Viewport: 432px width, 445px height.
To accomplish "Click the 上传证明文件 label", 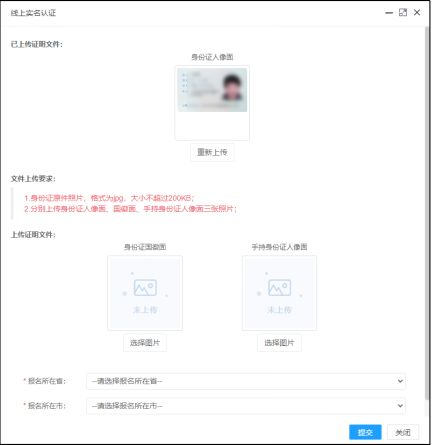I will 33,235.
